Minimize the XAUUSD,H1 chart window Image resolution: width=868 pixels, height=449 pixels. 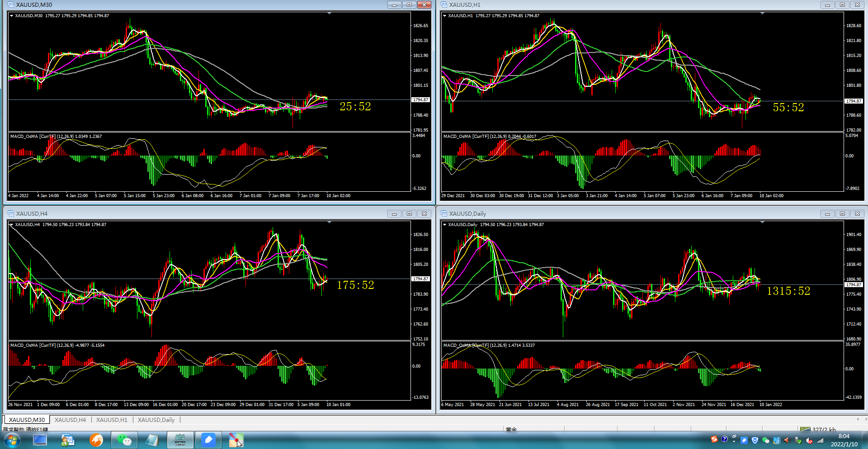(x=827, y=5)
